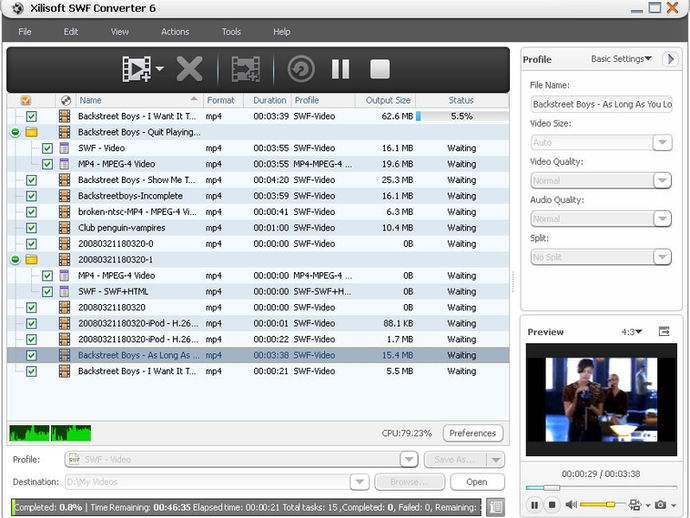Open the Tools menu
This screenshot has height=518, width=690.
pos(231,32)
